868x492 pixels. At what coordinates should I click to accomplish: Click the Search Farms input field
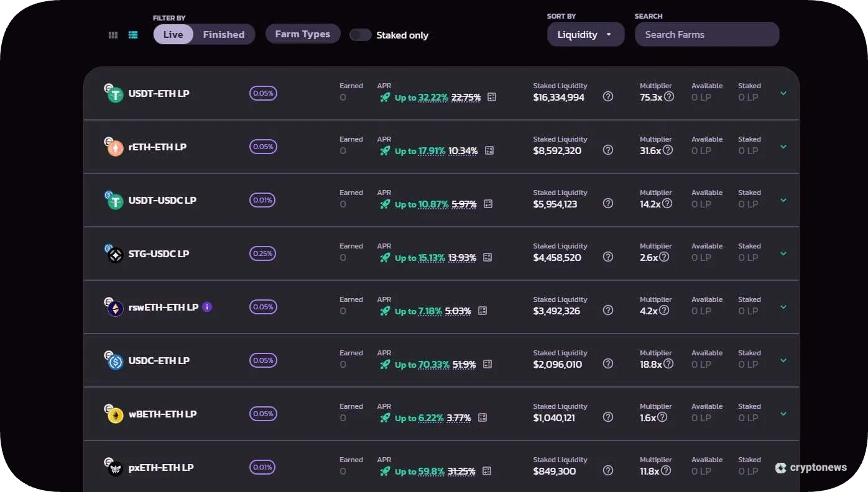click(707, 34)
